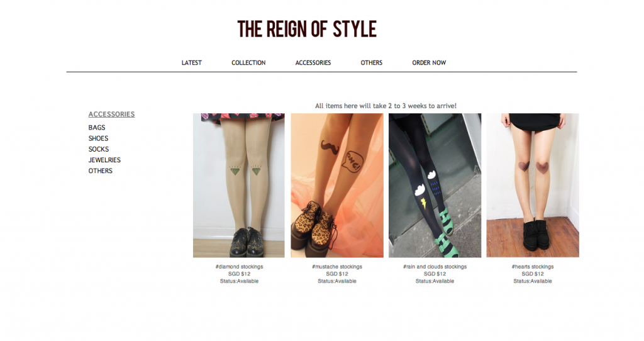Select Order Now in the top navigation

tap(429, 63)
